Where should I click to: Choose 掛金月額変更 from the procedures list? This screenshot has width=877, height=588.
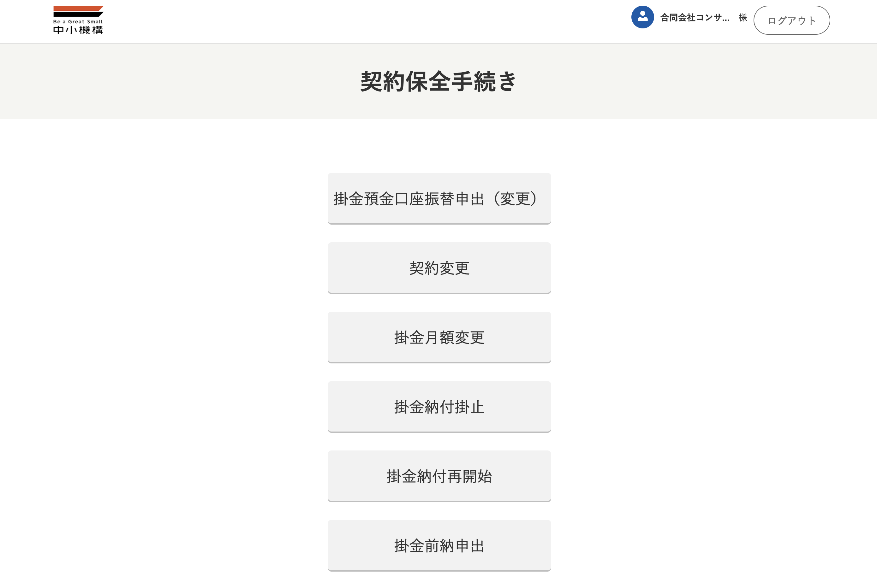coord(439,337)
